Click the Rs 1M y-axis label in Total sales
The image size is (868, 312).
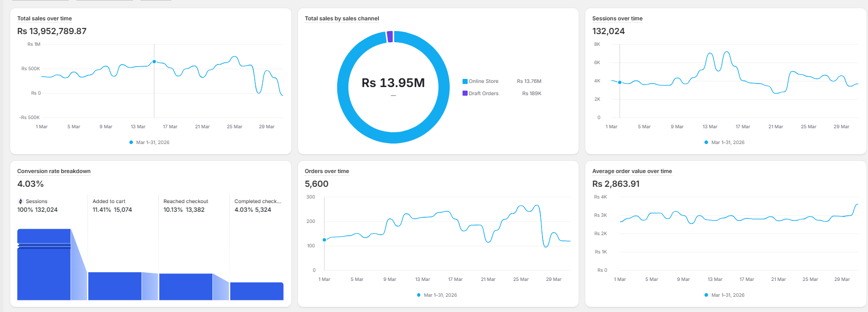click(34, 44)
